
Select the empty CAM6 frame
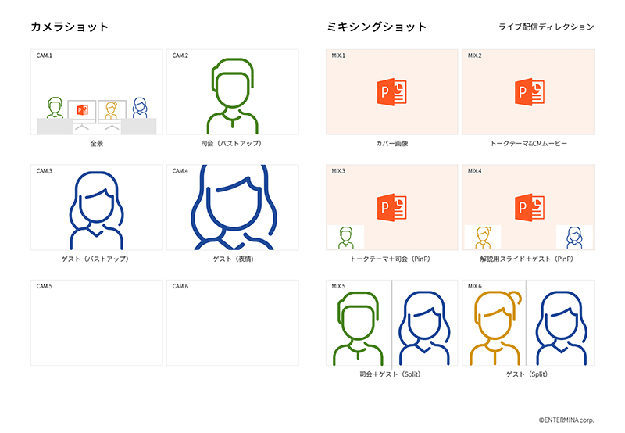click(x=232, y=323)
